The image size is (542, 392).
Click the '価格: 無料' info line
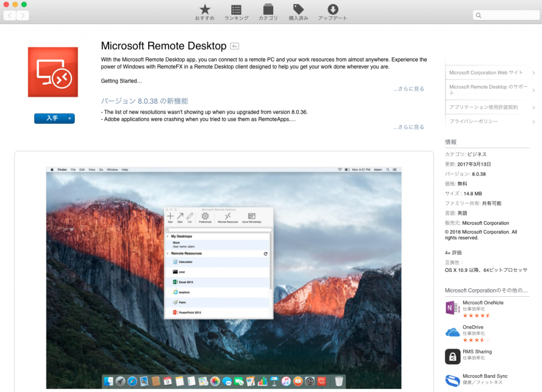point(456,184)
